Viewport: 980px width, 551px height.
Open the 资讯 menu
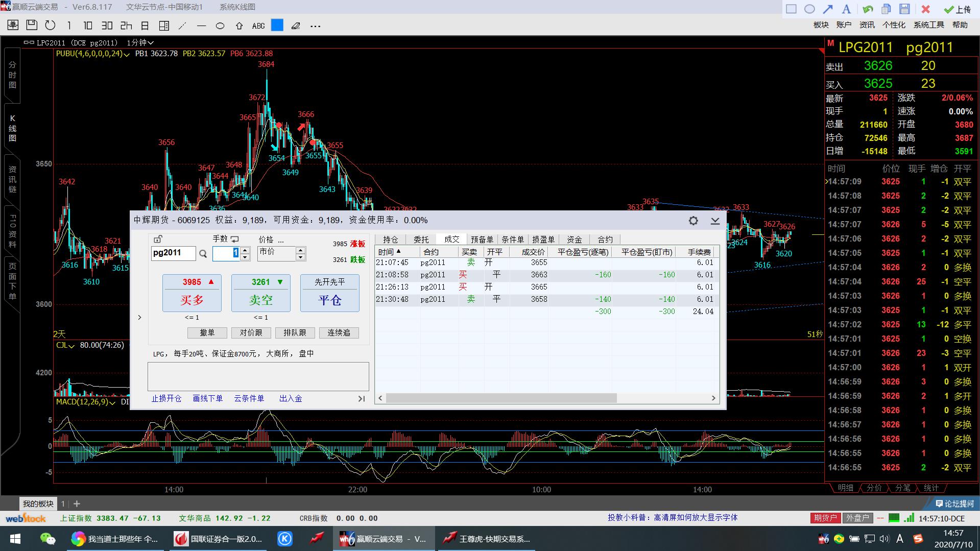point(867,25)
